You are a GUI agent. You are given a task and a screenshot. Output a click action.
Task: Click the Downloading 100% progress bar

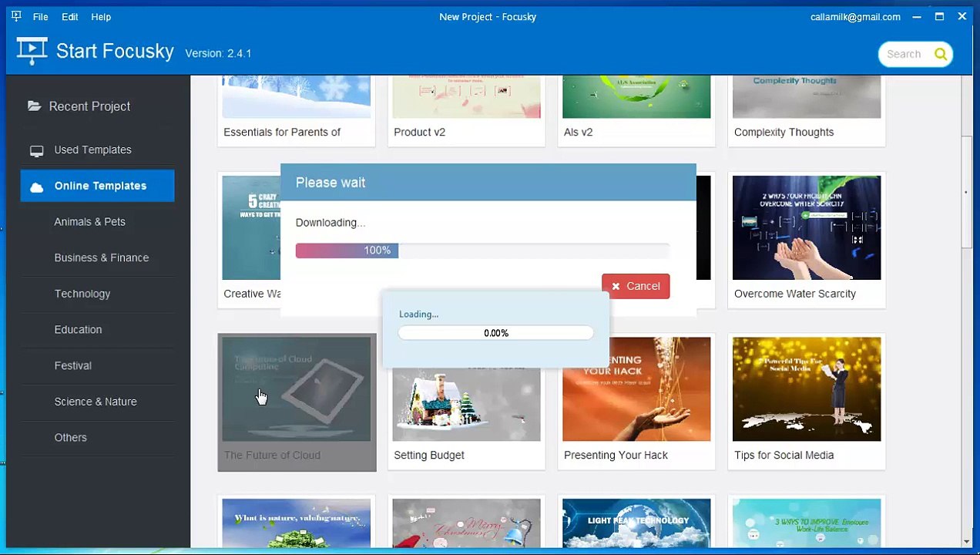pyautogui.click(x=482, y=251)
